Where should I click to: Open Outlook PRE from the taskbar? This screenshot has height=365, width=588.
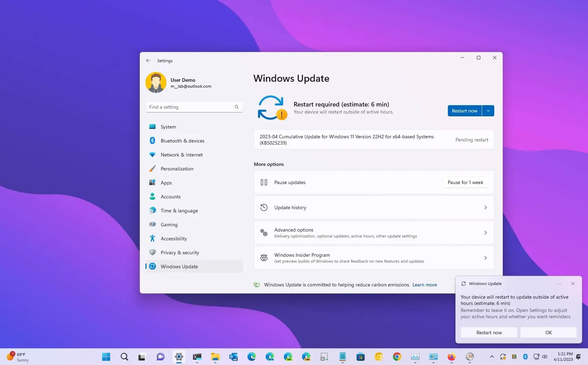coord(233,357)
